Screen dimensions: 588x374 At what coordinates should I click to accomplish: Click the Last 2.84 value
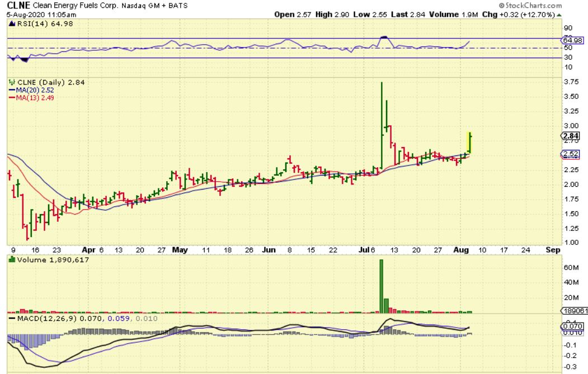click(x=408, y=15)
